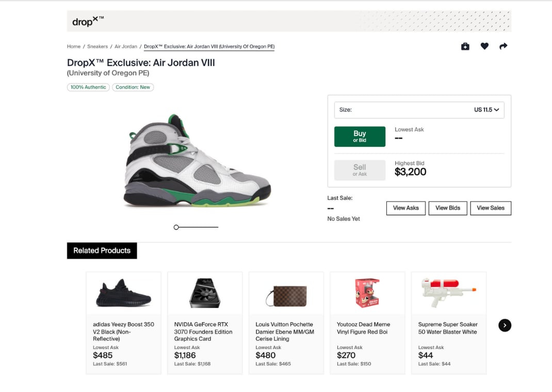Go to Home breadcrumb
Screen dimensions: 552x392
74,46
